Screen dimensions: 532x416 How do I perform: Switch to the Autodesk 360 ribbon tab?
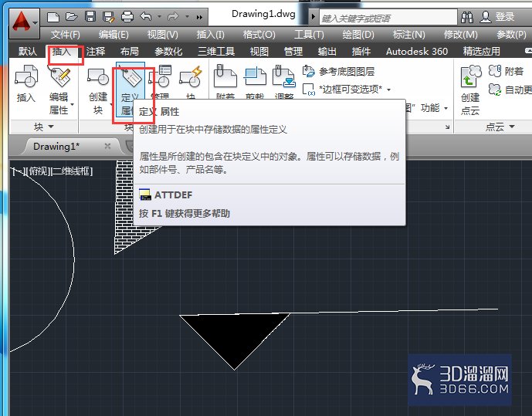[417, 52]
